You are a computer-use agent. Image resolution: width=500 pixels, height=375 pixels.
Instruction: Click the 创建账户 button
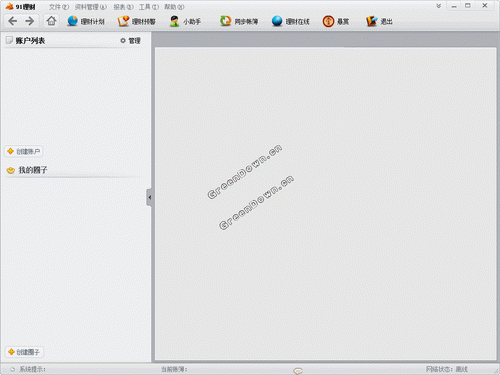(24, 151)
